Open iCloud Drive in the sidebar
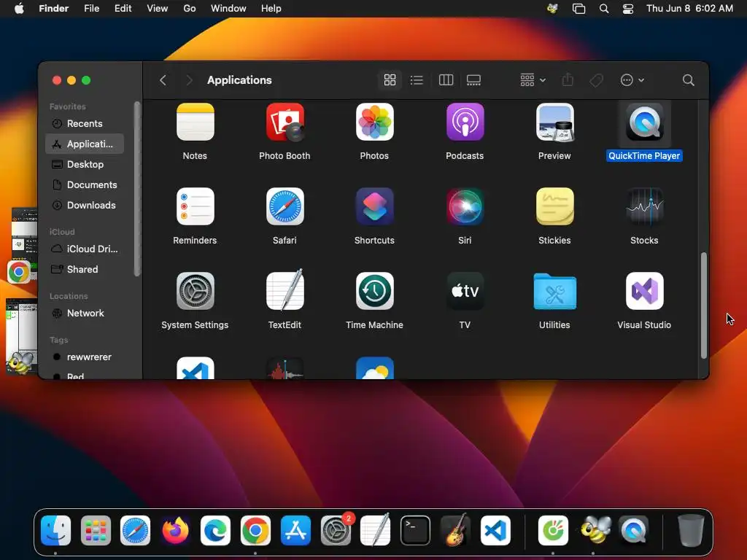747x560 pixels. coord(85,249)
